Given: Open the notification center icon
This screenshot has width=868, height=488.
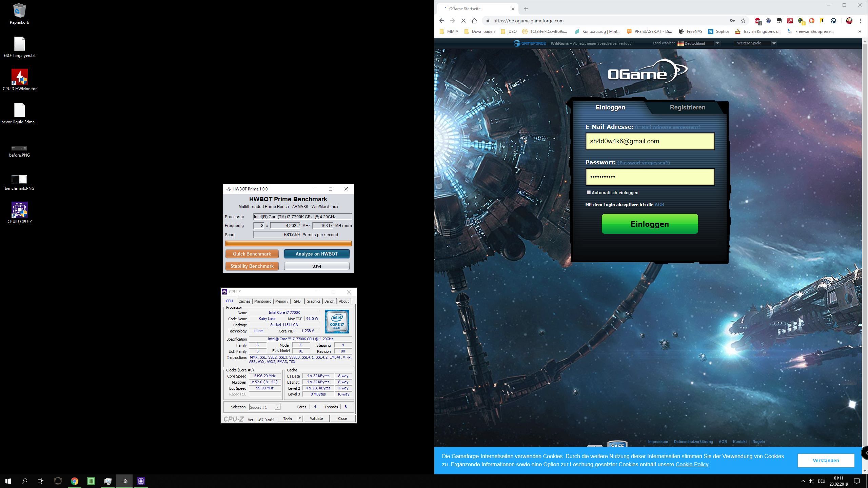Looking at the screenshot, I should 857,481.
